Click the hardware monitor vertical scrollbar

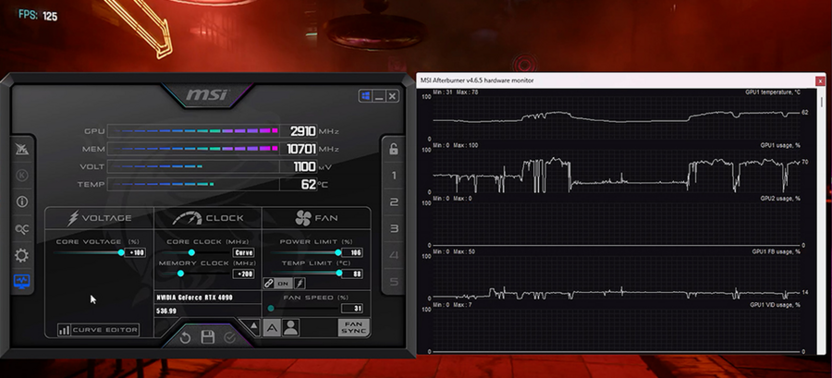click(x=822, y=221)
